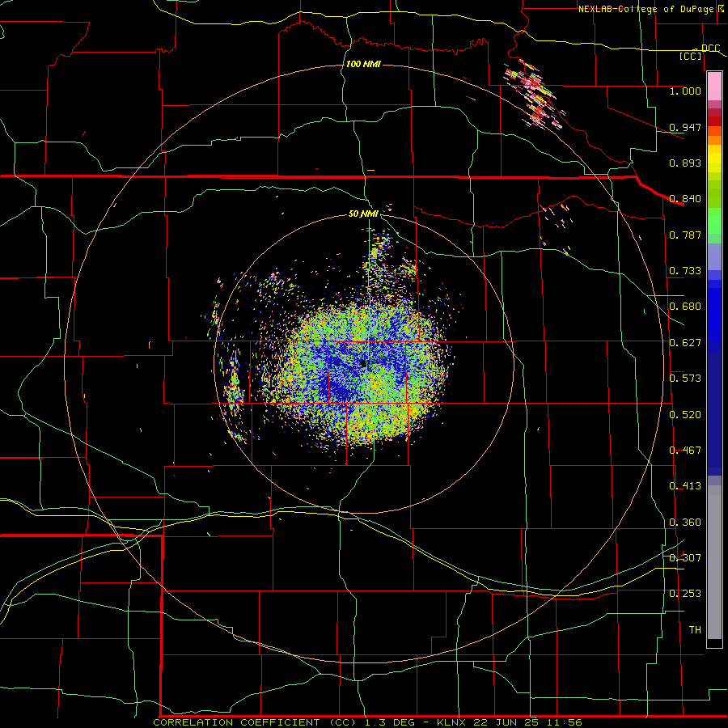Image resolution: width=728 pixels, height=728 pixels.
Task: Click the 0.893 scale value
Action: 685,163
